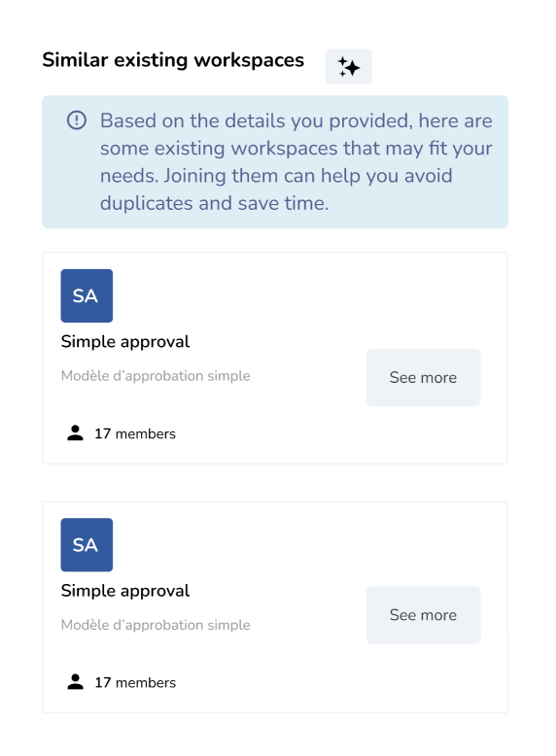Open See more on second Simple approval
The width and height of the screenshot is (556, 756).
[424, 615]
